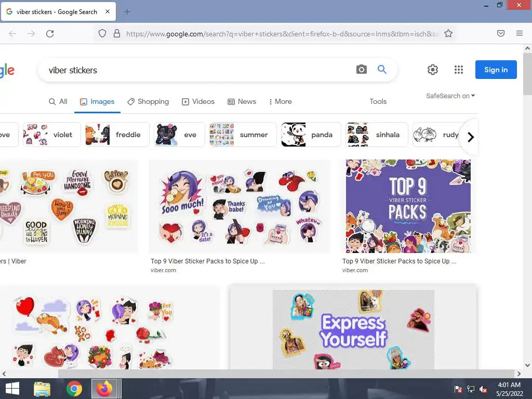This screenshot has height=399, width=532.
Task: Click the horizontal scrollbar thumb
Action: coord(286,374)
